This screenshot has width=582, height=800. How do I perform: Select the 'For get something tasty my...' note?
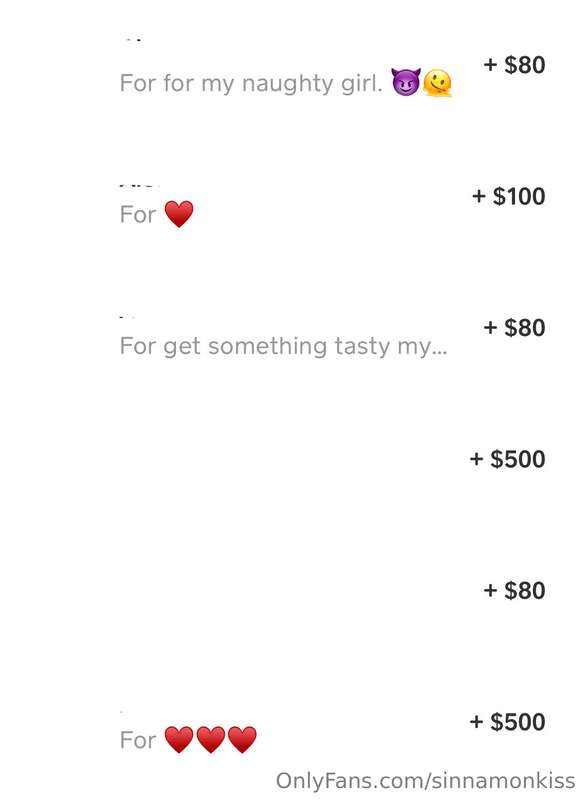pos(284,346)
